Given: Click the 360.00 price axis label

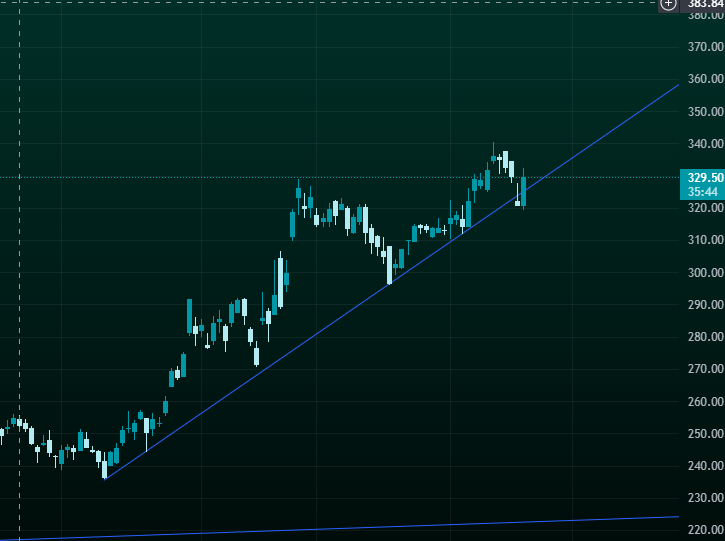Looking at the screenshot, I should tap(706, 79).
